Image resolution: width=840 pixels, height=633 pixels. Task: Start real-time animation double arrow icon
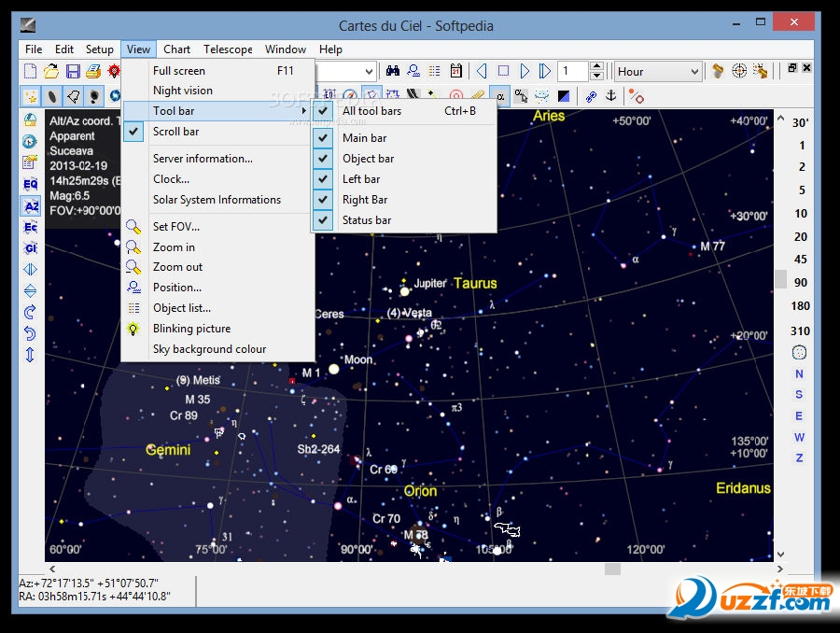pos(545,71)
